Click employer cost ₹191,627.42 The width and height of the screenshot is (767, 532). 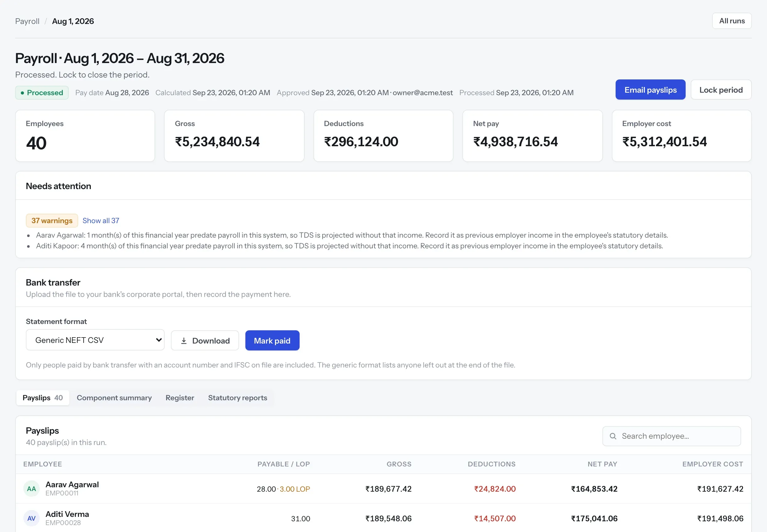(x=720, y=489)
